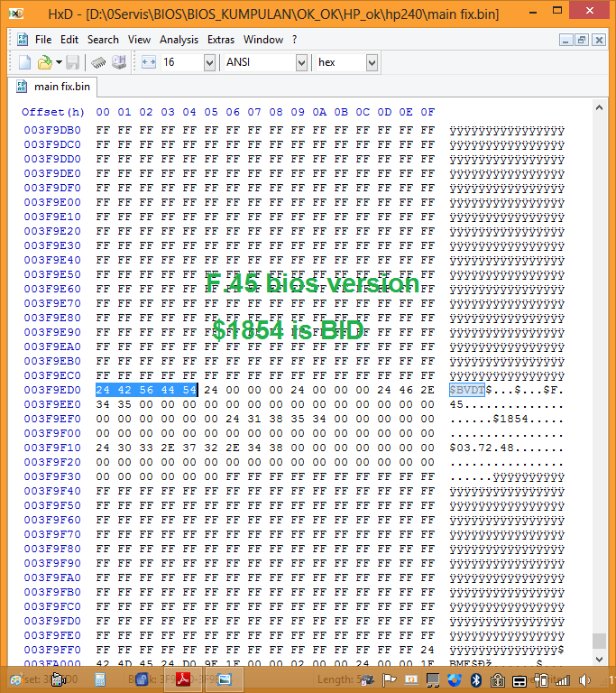
Task: Click the Bluetooth tray icon
Action: click(476, 679)
